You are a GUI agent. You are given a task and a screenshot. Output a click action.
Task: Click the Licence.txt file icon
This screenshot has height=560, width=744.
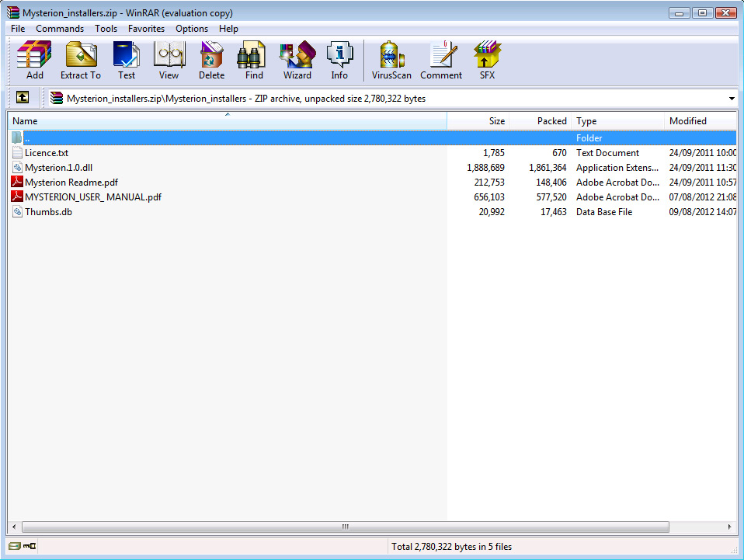[x=17, y=152]
